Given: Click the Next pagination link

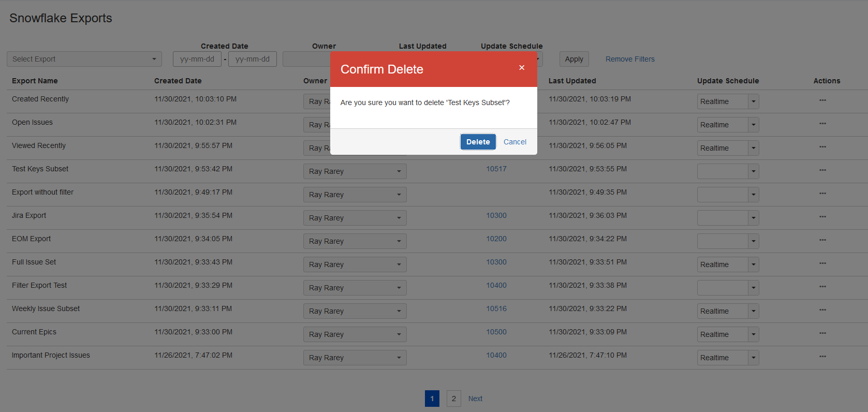Looking at the screenshot, I should 475,399.
